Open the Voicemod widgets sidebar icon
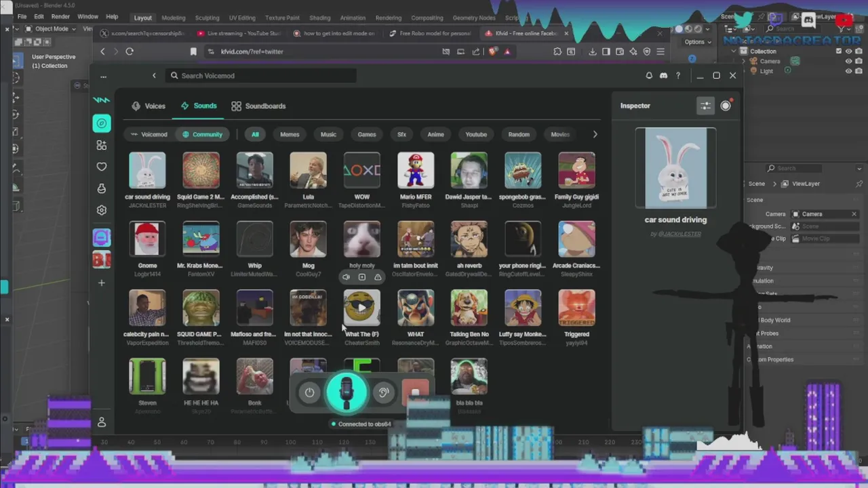 (x=102, y=145)
